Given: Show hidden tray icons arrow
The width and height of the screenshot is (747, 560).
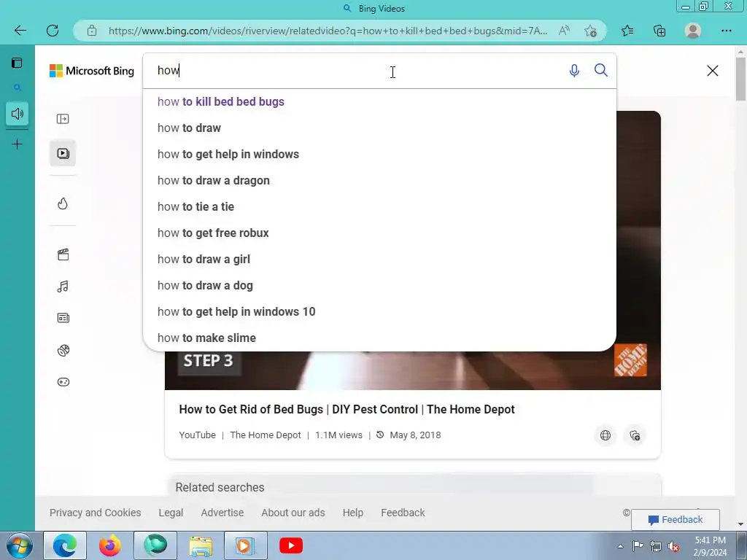Looking at the screenshot, I should pyautogui.click(x=620, y=546).
